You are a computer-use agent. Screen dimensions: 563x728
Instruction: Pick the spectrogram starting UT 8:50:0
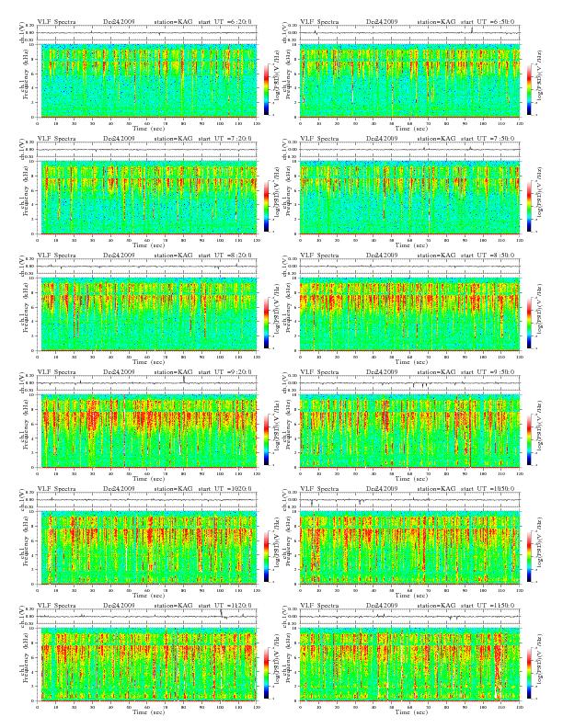click(409, 314)
